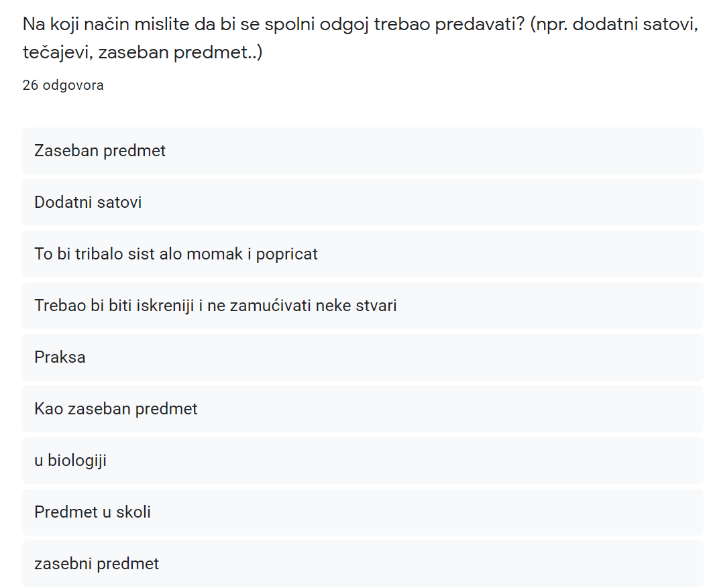
Task: Click the 'Dodatni satovi' answer
Action: pos(362,202)
